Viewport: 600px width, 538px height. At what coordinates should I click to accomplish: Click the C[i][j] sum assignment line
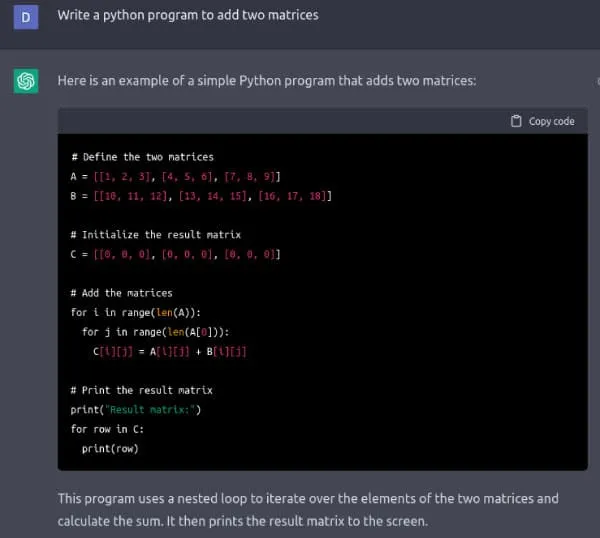tap(169, 351)
